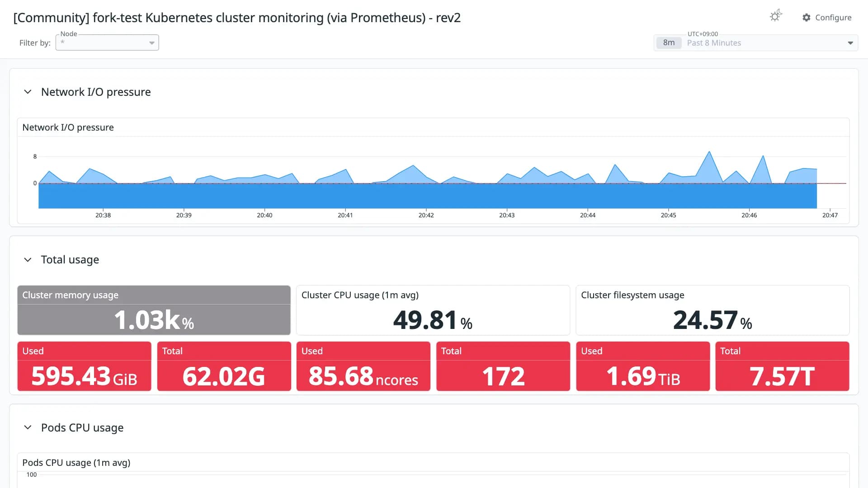
Task: Click the Total usage section heading
Action: pos(70,260)
